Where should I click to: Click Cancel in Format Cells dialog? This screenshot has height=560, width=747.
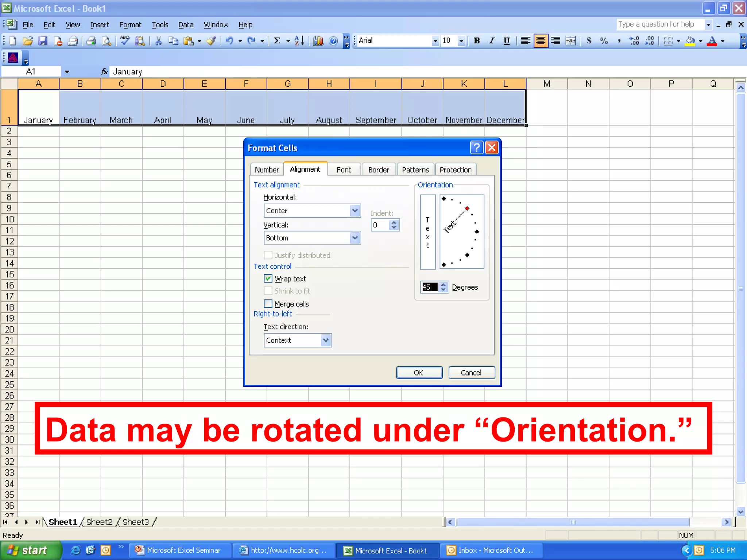[x=471, y=373]
